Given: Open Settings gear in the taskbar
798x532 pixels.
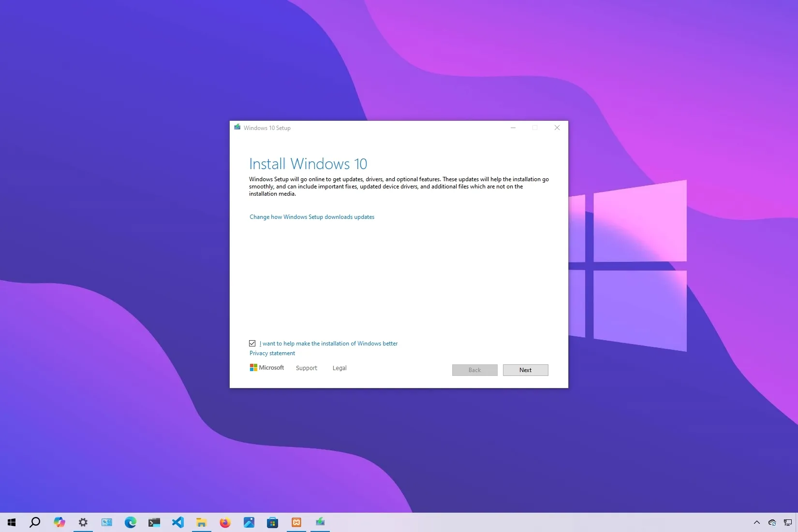Looking at the screenshot, I should point(83,522).
